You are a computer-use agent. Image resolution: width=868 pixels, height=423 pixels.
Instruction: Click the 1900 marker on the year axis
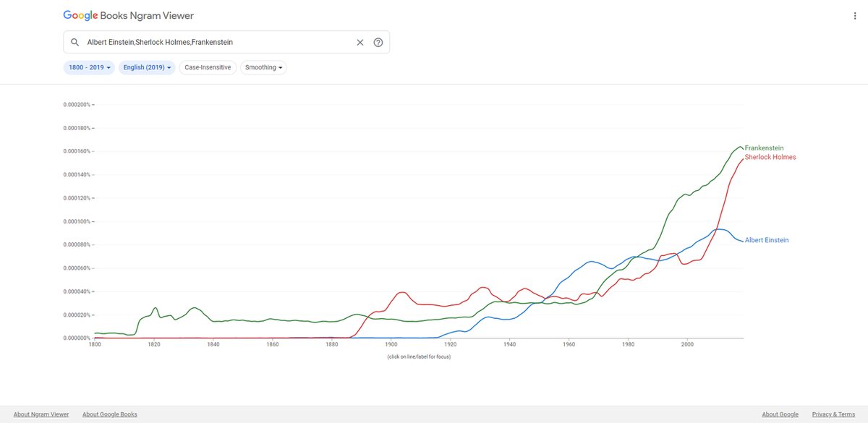click(x=391, y=345)
